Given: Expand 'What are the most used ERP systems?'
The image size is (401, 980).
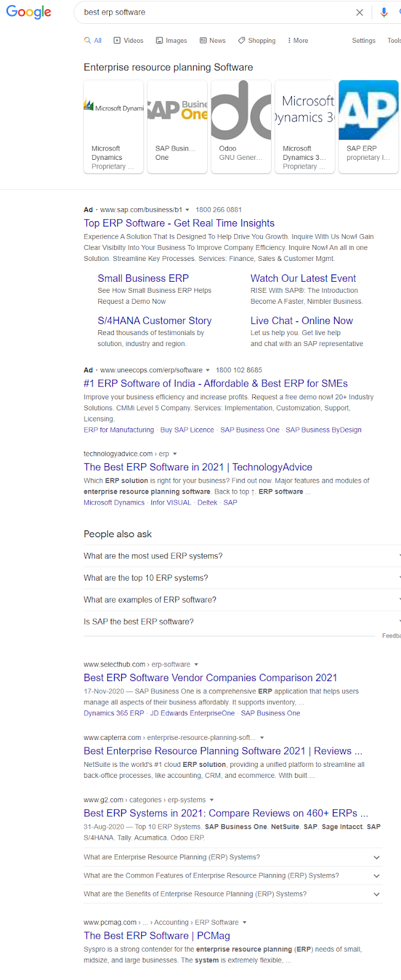Looking at the screenshot, I should coord(242,556).
